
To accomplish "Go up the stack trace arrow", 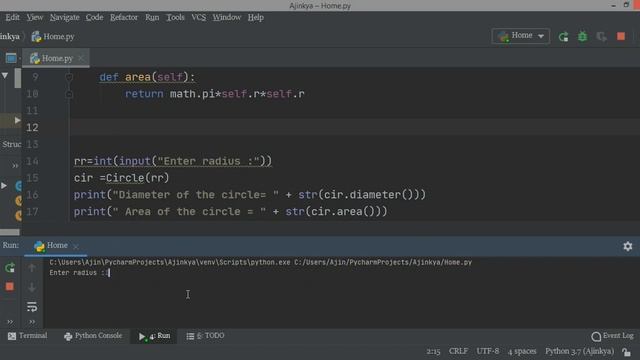I will point(32,268).
